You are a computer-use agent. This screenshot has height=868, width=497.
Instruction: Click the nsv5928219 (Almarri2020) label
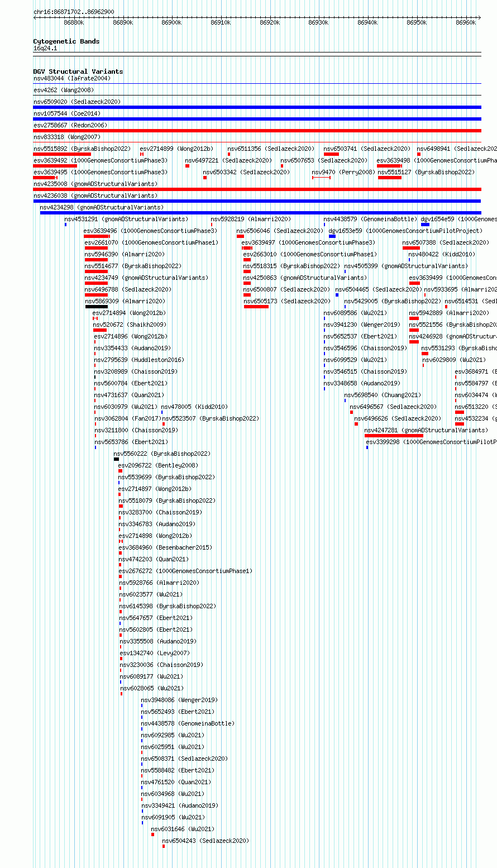pos(251,219)
